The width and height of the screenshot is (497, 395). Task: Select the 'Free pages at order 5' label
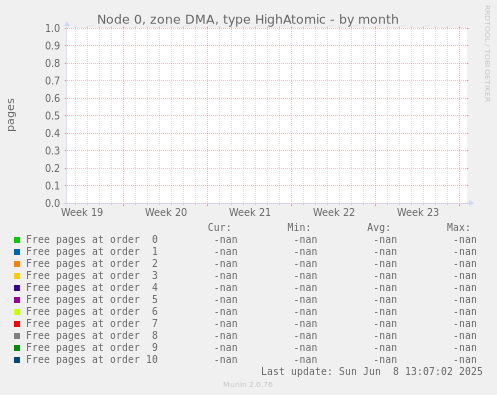[x=92, y=300]
